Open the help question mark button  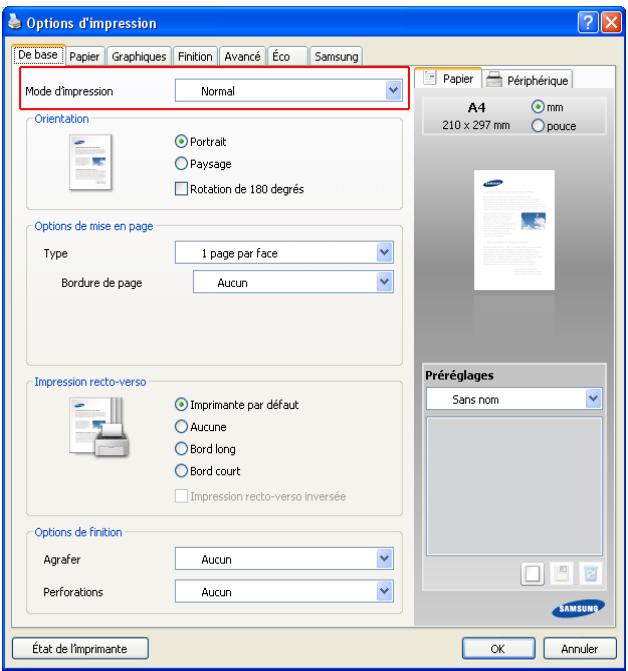point(588,22)
